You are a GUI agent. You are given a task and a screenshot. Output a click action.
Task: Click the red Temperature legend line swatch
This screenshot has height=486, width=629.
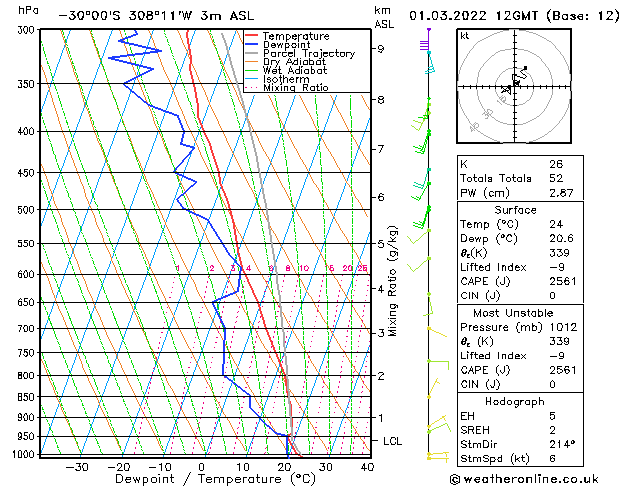(x=251, y=36)
